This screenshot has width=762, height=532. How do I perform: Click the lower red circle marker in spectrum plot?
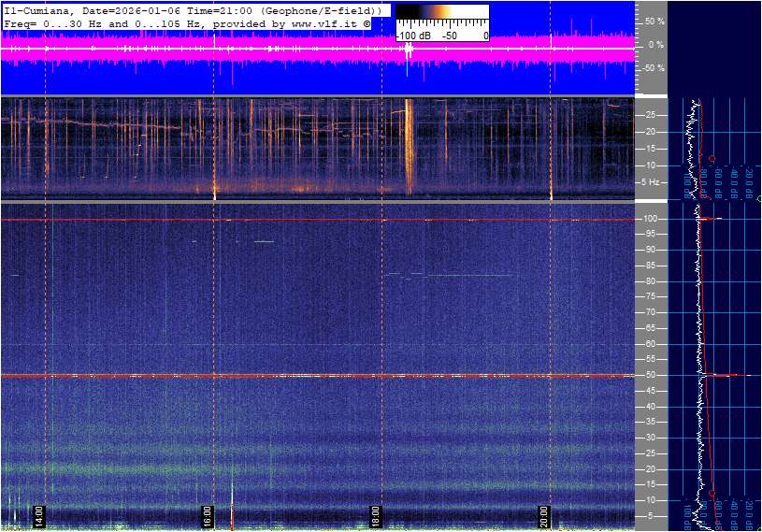[x=712, y=493]
